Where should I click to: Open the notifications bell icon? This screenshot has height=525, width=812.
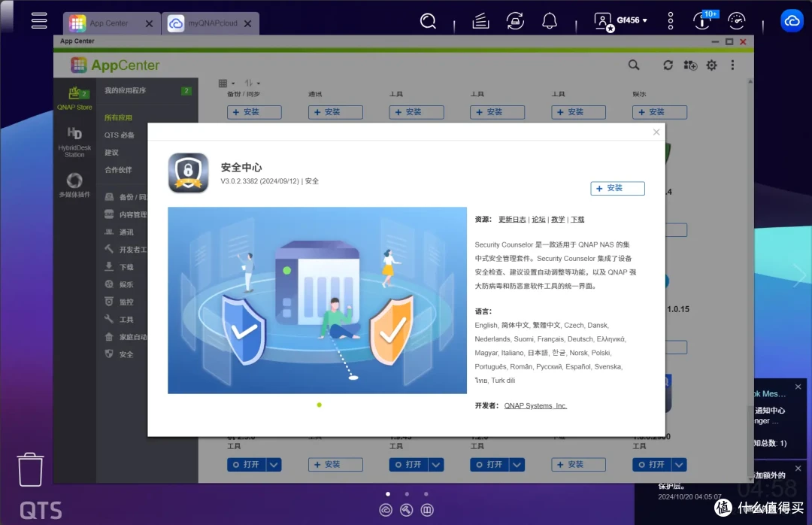550,21
